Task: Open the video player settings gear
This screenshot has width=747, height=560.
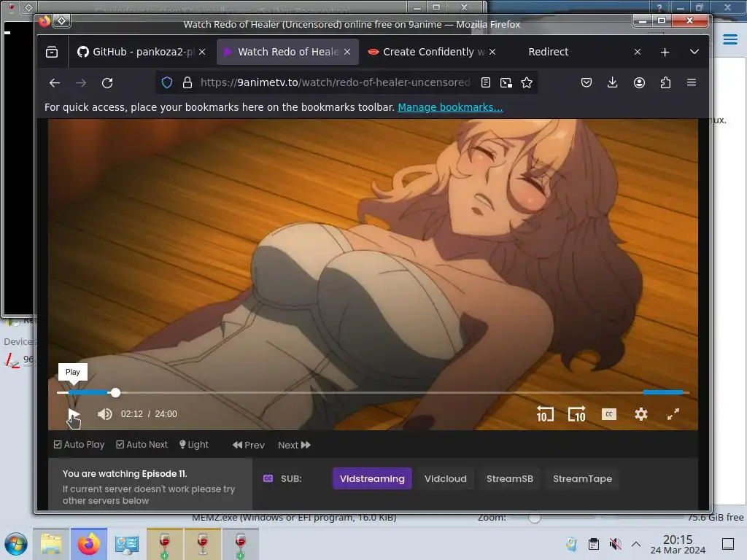Action: 641,414
